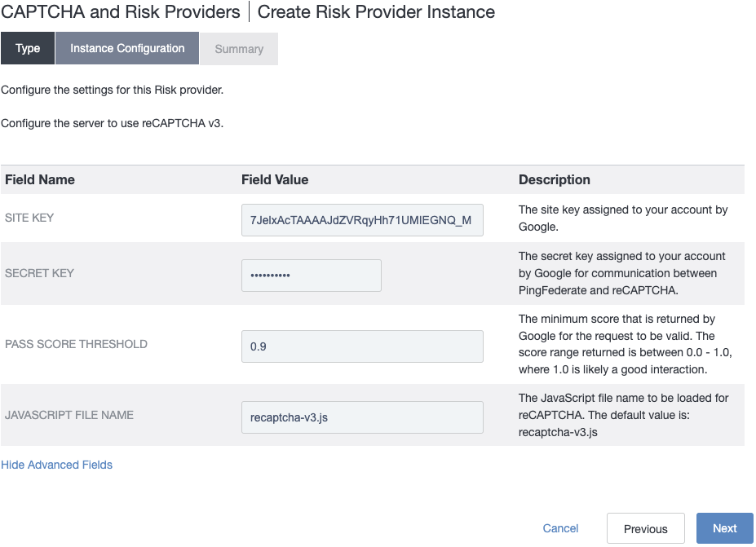This screenshot has width=756, height=547.
Task: Click the Cancel link
Action: pos(560,527)
